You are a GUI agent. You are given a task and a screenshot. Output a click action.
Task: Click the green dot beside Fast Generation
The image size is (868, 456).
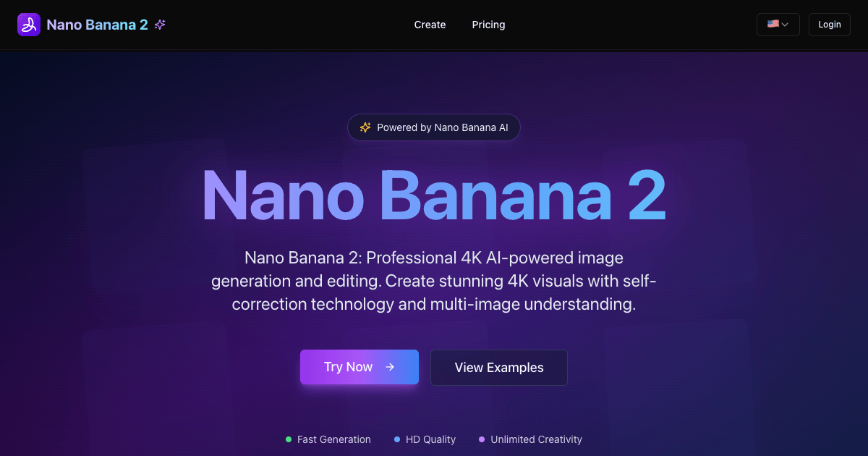288,439
